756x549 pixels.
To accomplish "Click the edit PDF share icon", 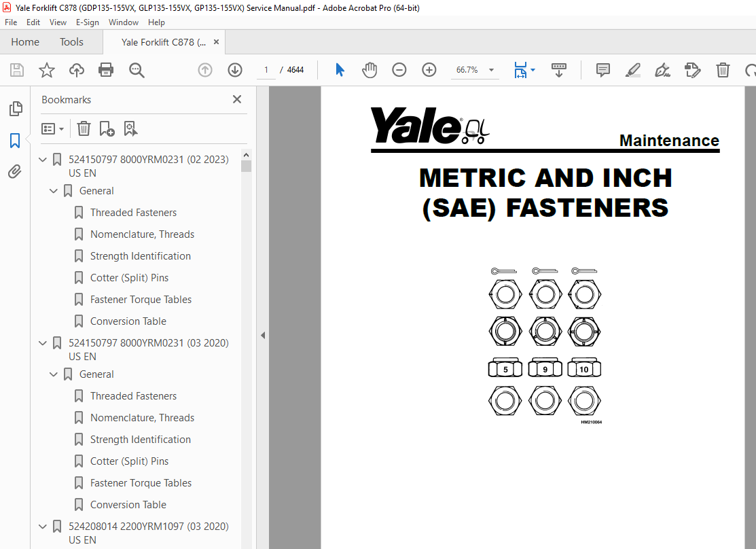I will [692, 70].
